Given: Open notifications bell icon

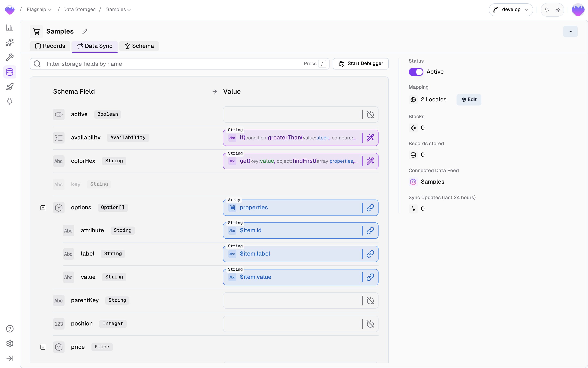Looking at the screenshot, I should (x=547, y=10).
